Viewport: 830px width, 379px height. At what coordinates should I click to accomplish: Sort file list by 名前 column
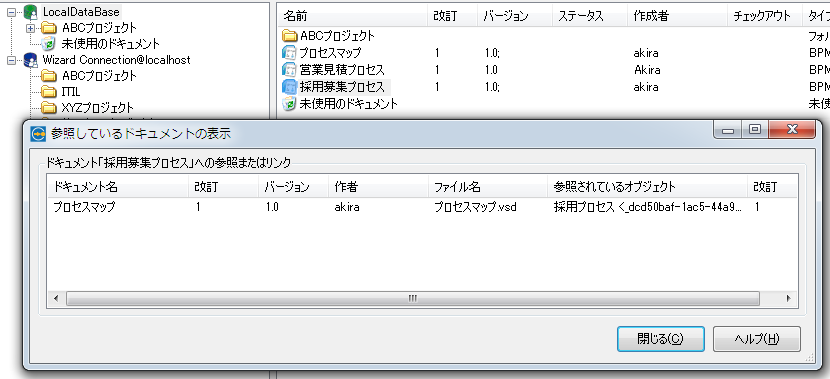[x=353, y=16]
